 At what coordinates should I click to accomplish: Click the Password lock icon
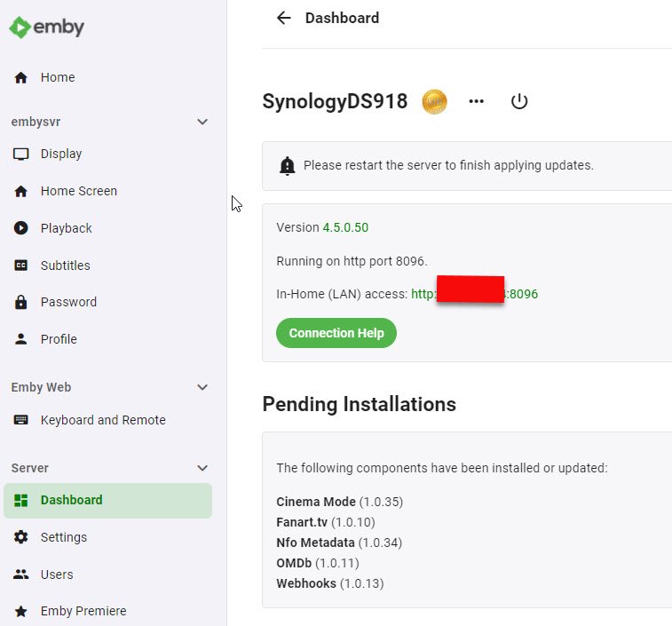(21, 302)
